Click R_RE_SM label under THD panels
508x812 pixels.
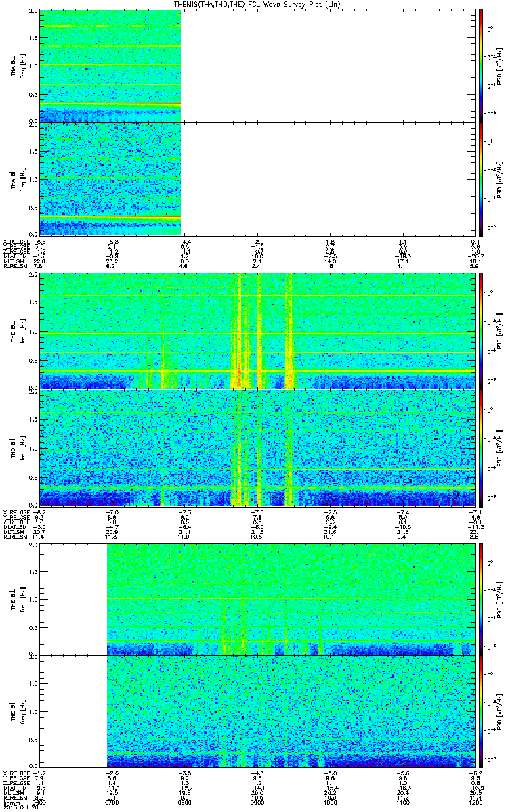[14, 536]
